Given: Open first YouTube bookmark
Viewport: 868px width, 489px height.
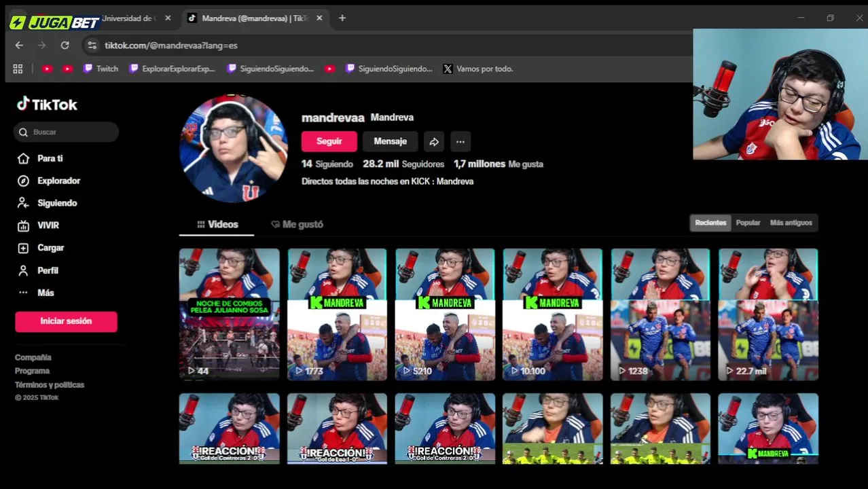Looking at the screenshot, I should (x=47, y=69).
